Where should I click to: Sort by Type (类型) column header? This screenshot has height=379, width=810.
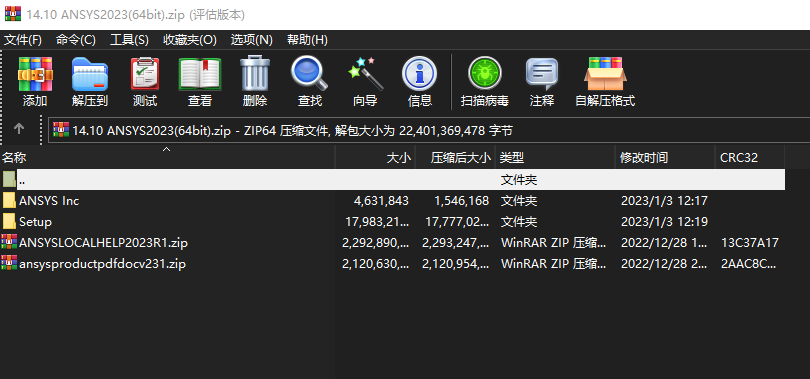click(x=555, y=157)
